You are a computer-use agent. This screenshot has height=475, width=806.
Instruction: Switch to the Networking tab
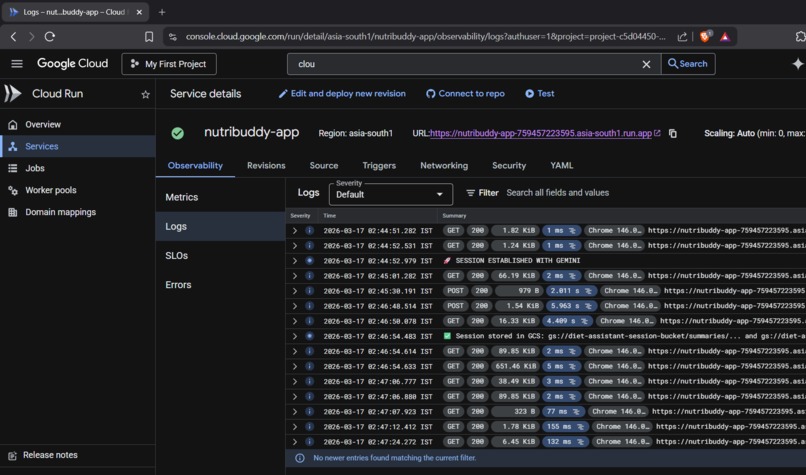pyautogui.click(x=444, y=166)
